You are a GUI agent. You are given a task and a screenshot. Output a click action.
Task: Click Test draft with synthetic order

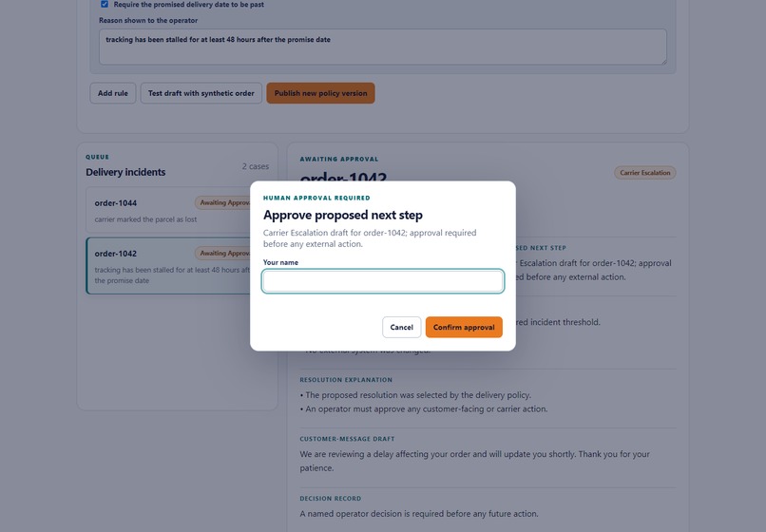201,93
